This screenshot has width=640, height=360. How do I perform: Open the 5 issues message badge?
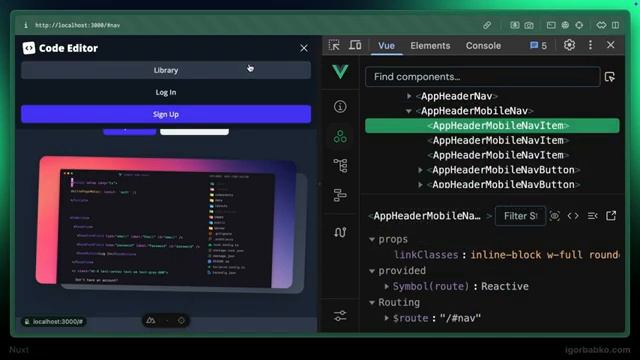[538, 46]
